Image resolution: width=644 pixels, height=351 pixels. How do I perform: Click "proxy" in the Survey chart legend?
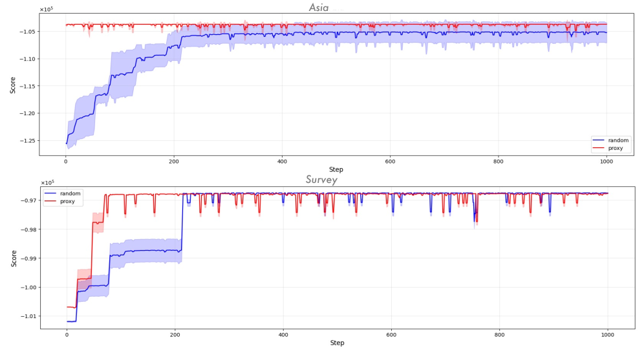tap(67, 202)
